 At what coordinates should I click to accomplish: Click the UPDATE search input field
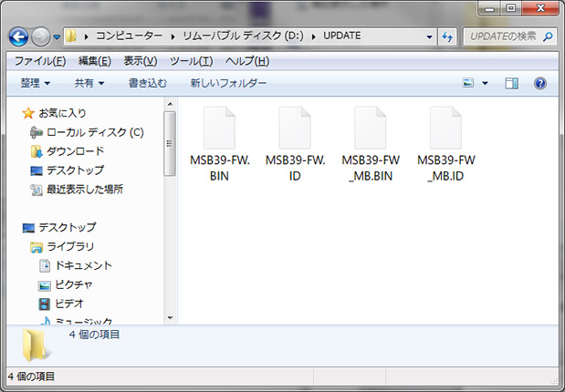click(502, 36)
